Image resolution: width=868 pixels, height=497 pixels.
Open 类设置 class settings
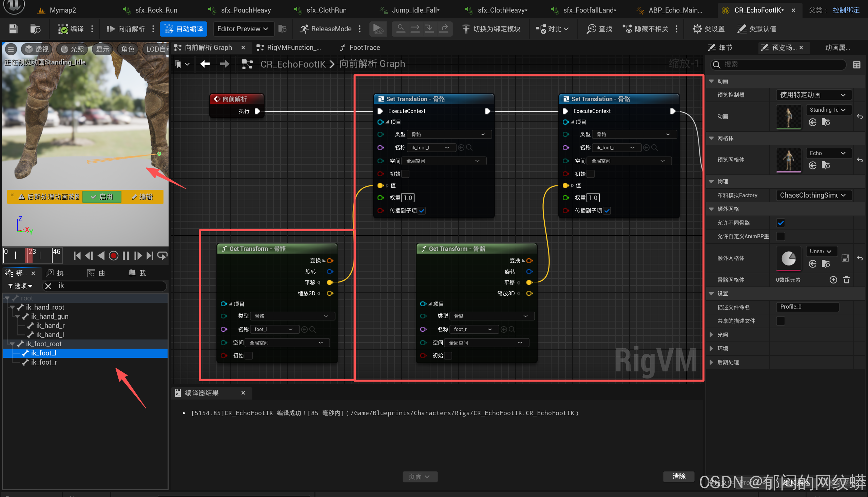coord(709,29)
